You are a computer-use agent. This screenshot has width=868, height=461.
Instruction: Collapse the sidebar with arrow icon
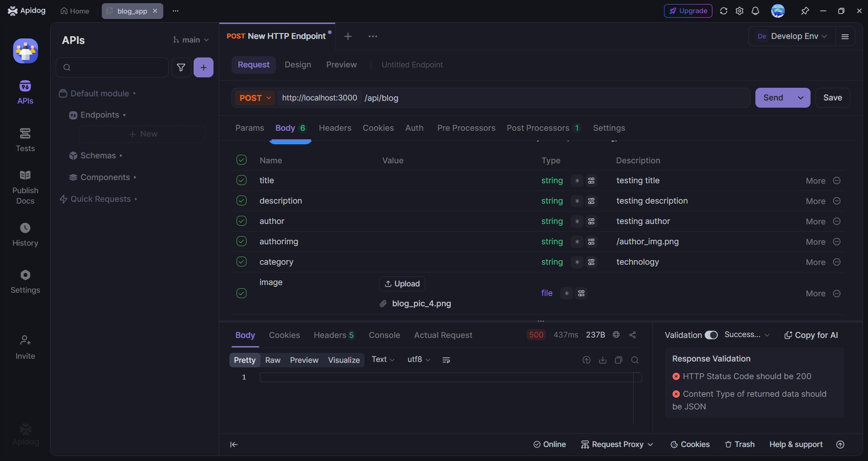pyautogui.click(x=234, y=445)
